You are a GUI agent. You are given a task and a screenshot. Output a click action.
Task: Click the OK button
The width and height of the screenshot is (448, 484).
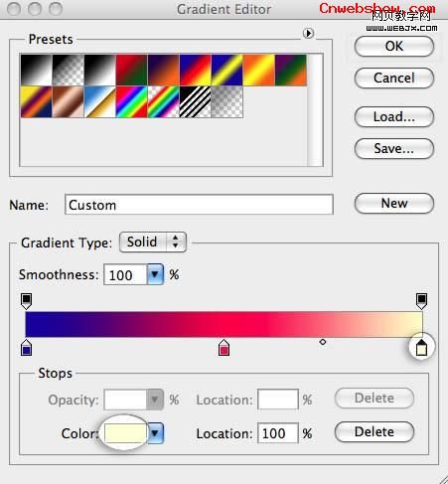point(394,46)
